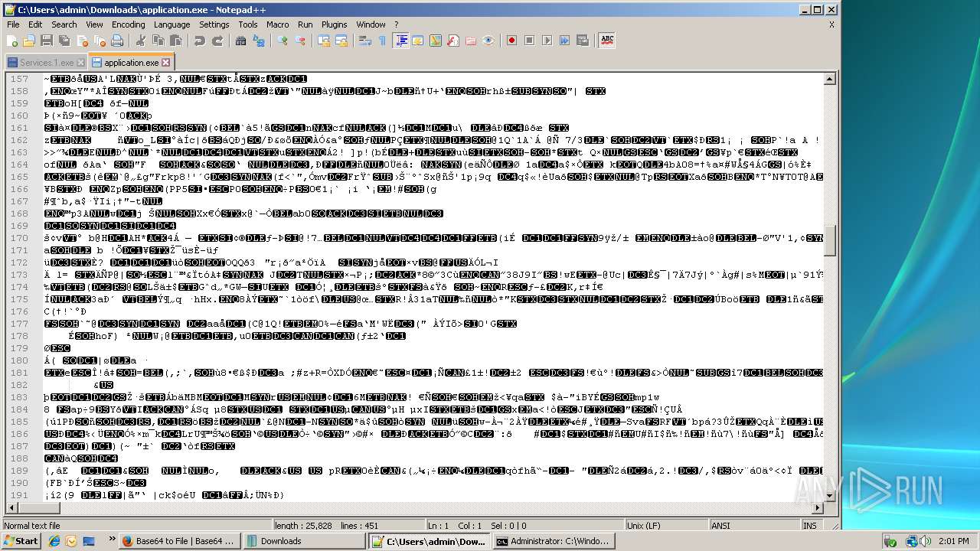Open the Plugins menu

click(x=335, y=24)
